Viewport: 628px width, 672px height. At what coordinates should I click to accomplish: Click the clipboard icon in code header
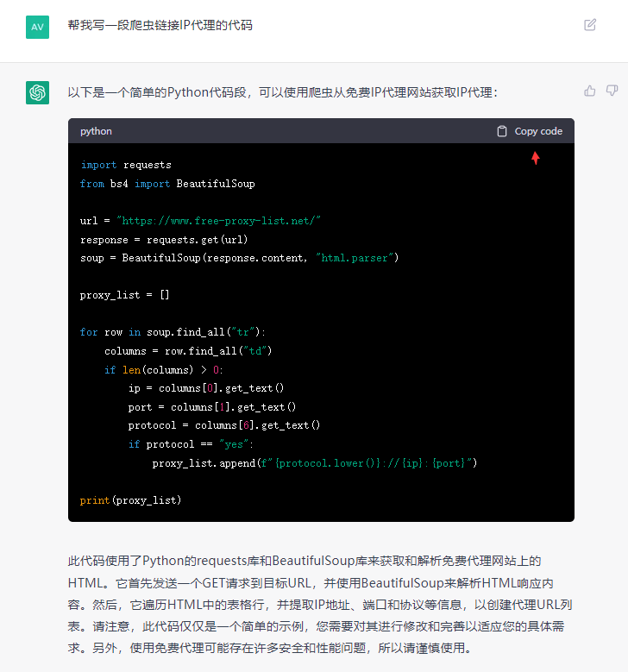coord(502,131)
